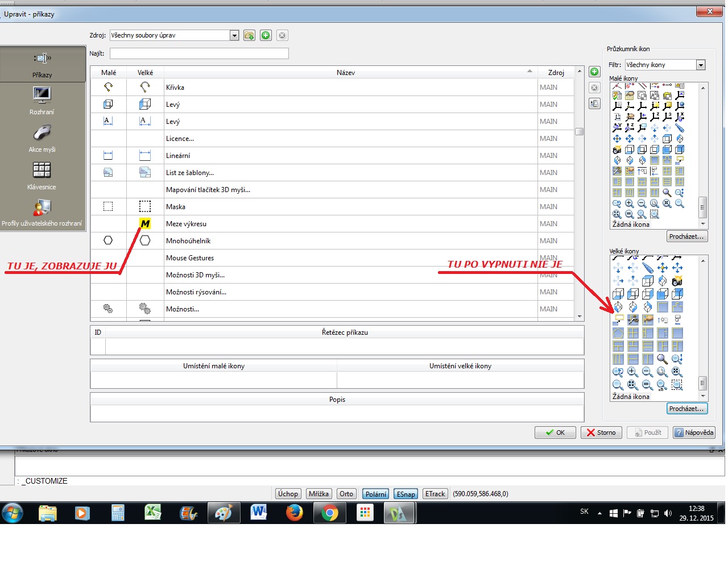Viewport: 728px width, 582px height.
Task: Open the Zdroj source dropdown
Action: [x=234, y=35]
